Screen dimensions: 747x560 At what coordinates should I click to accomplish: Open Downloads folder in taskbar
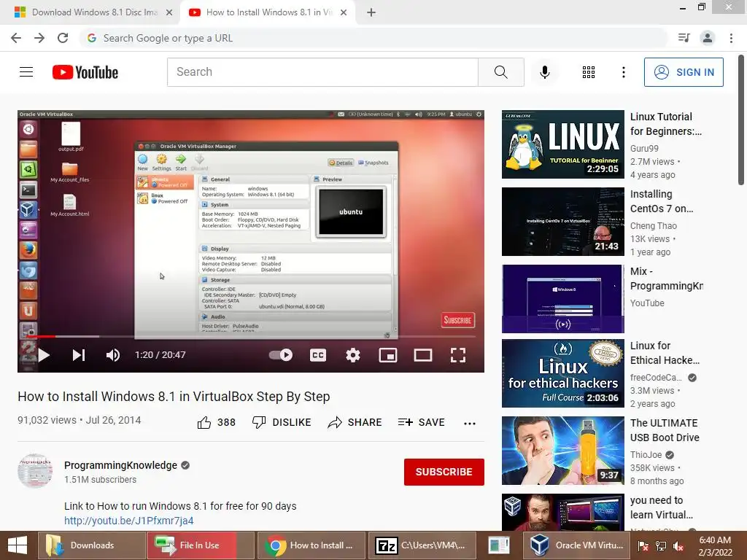[x=91, y=545]
